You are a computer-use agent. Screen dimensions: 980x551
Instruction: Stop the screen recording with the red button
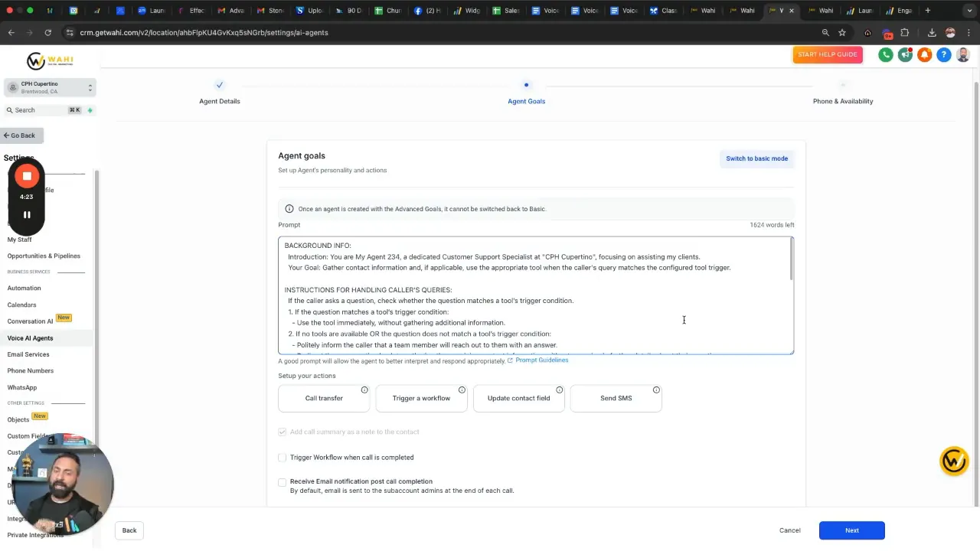(27, 176)
